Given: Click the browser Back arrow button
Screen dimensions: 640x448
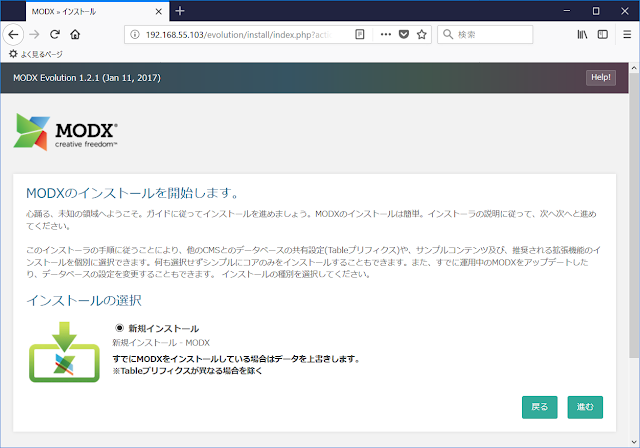Looking at the screenshot, I should (13, 35).
